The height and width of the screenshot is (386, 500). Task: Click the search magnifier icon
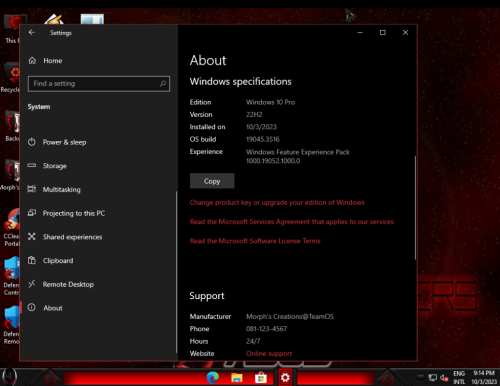click(x=163, y=84)
